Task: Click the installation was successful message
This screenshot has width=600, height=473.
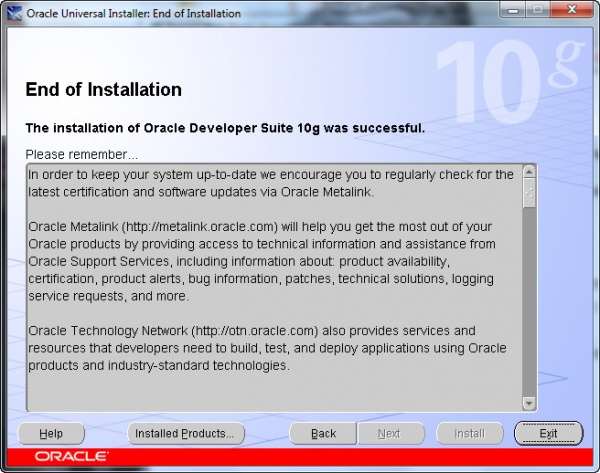Action: [x=225, y=128]
